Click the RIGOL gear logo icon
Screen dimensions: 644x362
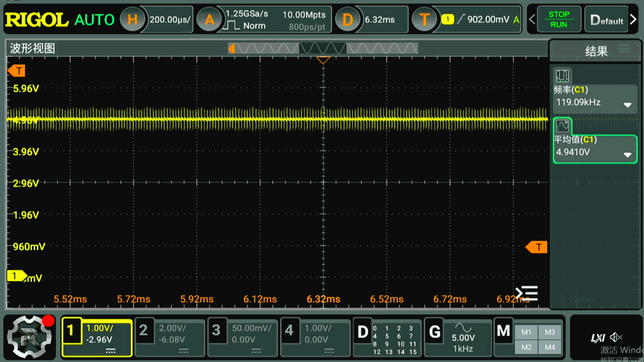[30, 338]
